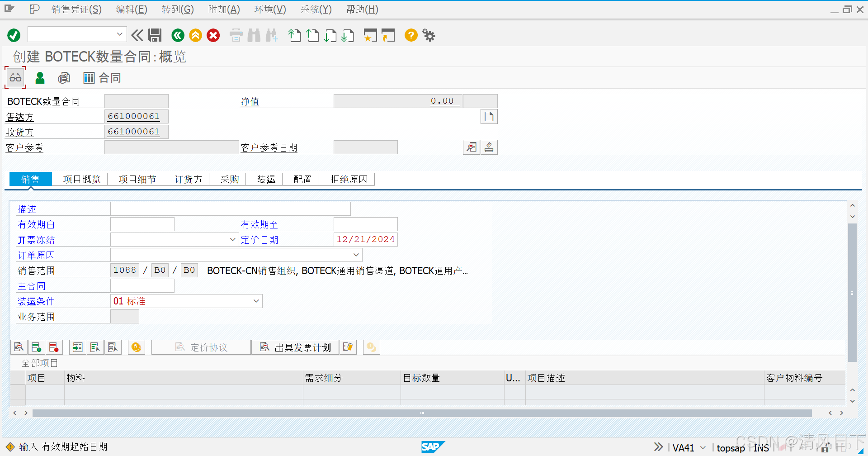Screen dimensions: 868x456
Task: Open the 附加(A) menu
Action: click(224, 9)
